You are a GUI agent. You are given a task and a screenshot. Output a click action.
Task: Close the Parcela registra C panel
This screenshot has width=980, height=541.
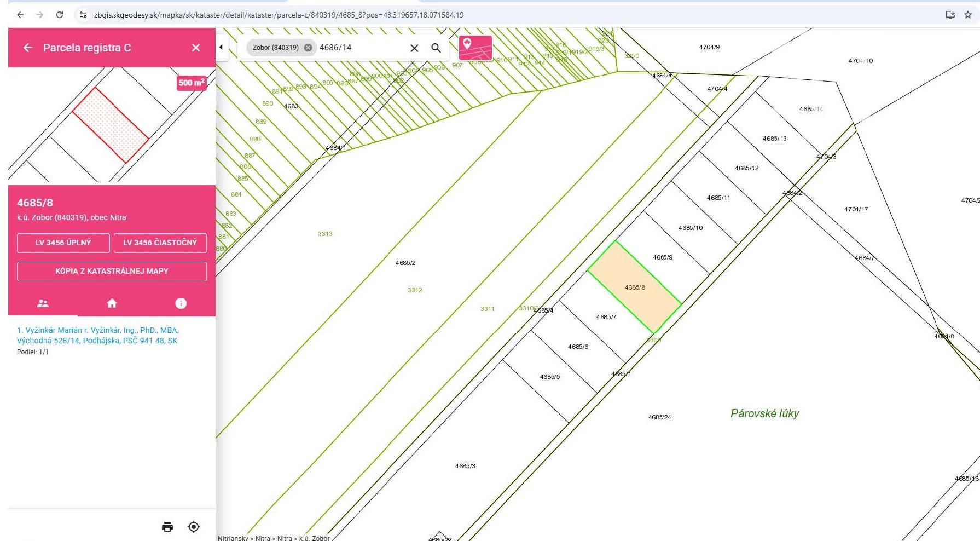click(x=196, y=48)
